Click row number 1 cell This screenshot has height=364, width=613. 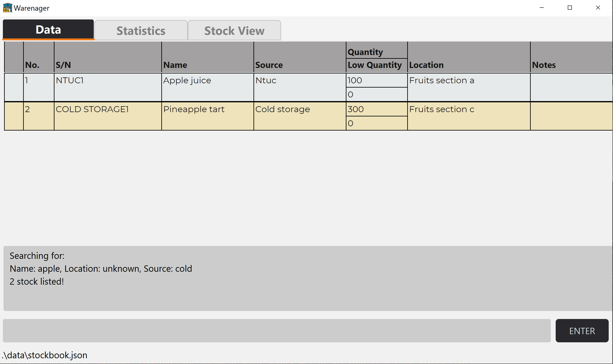click(39, 87)
